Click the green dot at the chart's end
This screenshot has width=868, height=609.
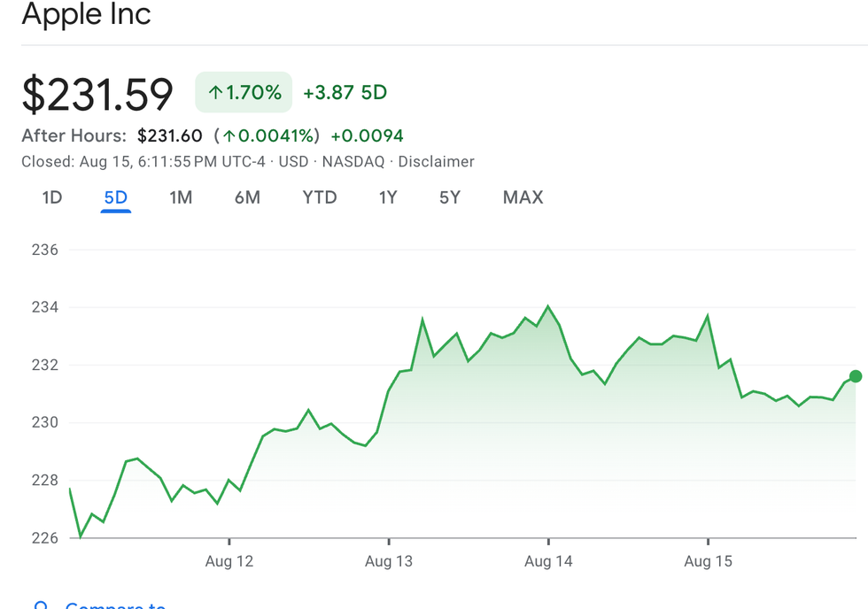856,376
